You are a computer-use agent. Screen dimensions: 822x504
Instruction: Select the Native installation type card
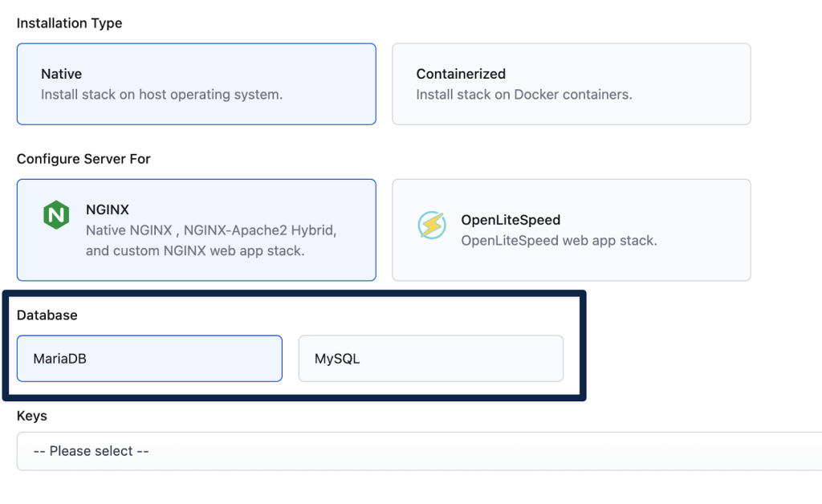[197, 84]
